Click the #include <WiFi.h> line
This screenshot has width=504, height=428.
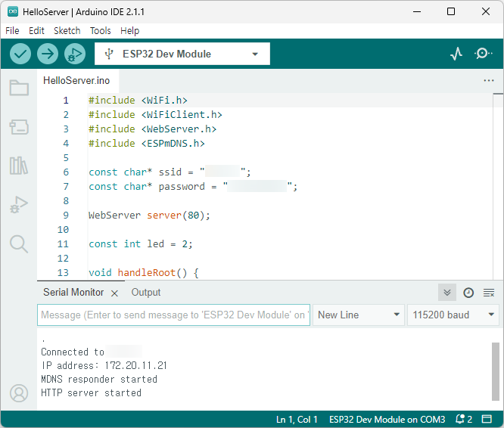point(138,101)
